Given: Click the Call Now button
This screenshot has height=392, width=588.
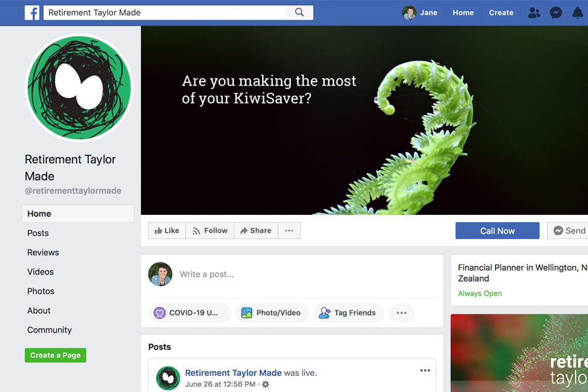Looking at the screenshot, I should tap(497, 231).
